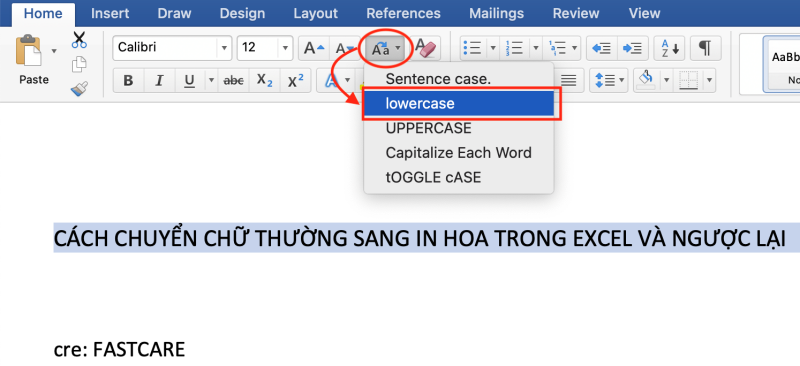Activate the Format Painter brush
Viewport: 800px width, 366px height.
[79, 89]
